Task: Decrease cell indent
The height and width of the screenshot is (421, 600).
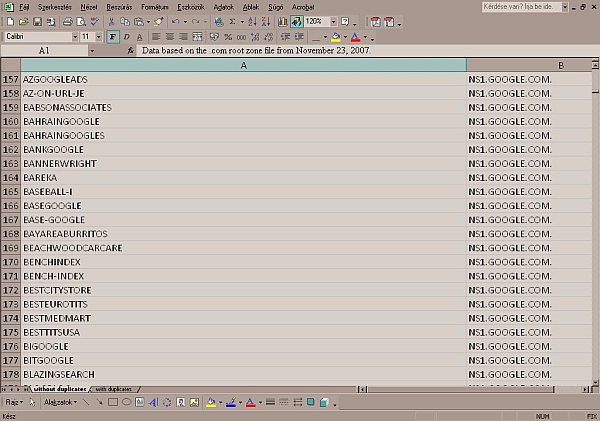Action: 285,37
